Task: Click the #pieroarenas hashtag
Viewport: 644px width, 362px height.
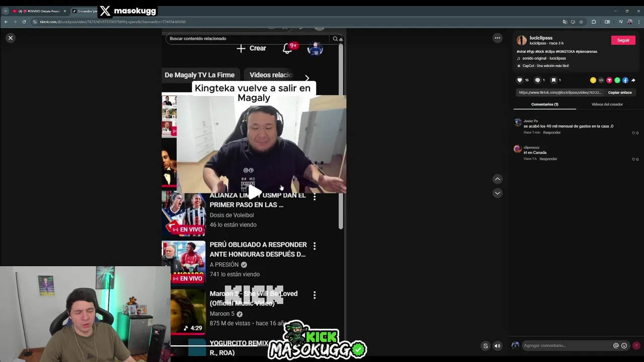Action: [x=587, y=52]
